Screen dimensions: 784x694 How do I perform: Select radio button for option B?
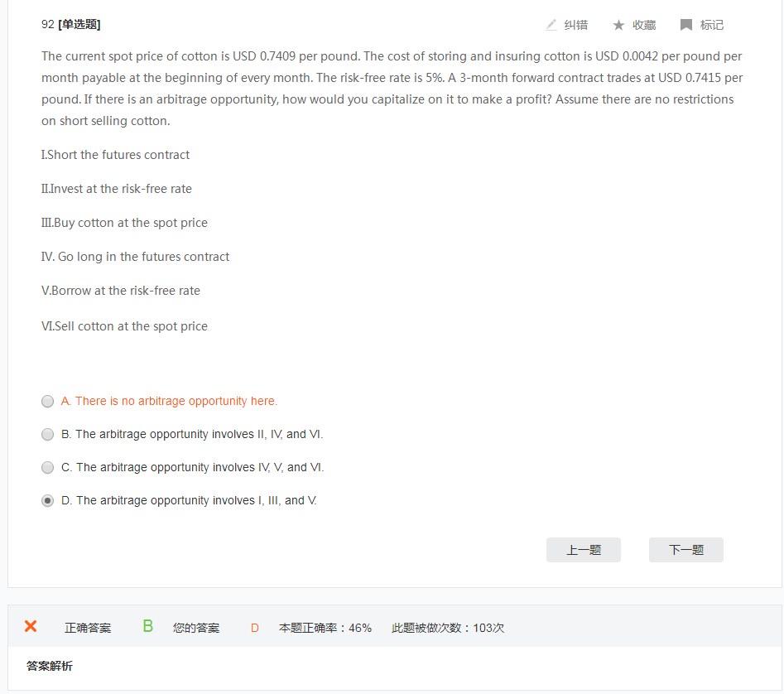[48, 435]
